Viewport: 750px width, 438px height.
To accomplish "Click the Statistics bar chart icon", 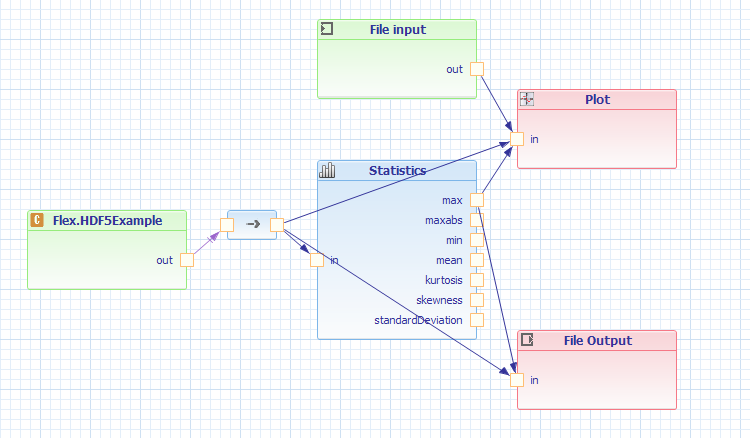I will point(327,171).
